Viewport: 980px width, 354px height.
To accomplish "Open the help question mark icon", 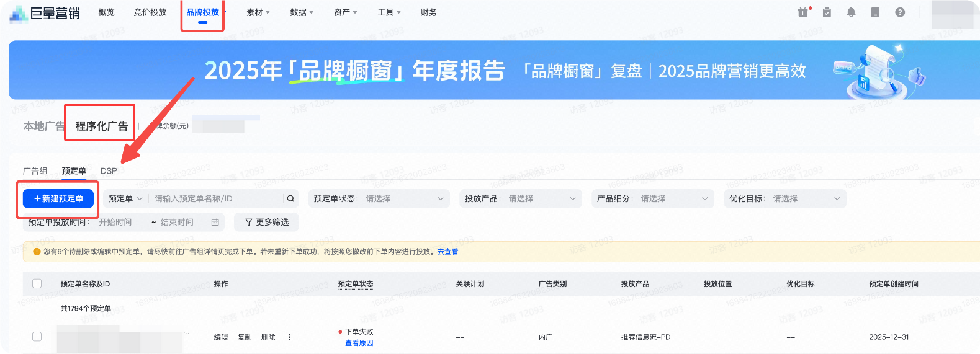I will [x=900, y=12].
